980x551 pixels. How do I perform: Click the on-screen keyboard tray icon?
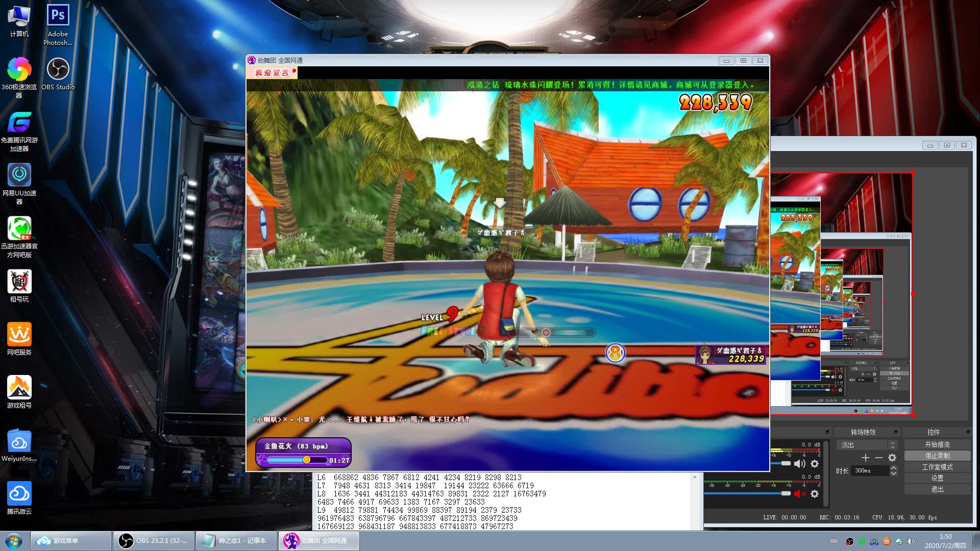(834, 541)
